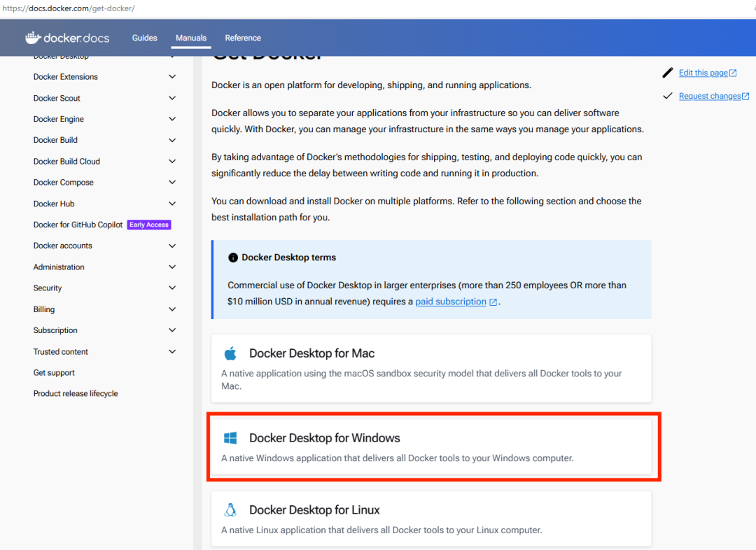Expand the Docker Scout chevron
Screen dimensions: 756x550
(x=172, y=98)
